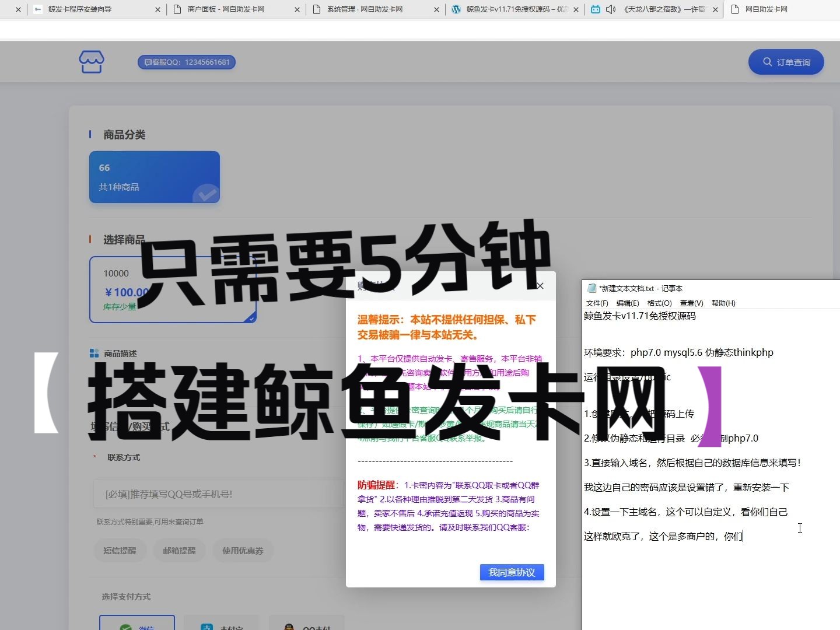Image resolution: width=840 pixels, height=630 pixels.
Task: Choose 支付宝 payment method
Action: pyautogui.click(x=222, y=622)
